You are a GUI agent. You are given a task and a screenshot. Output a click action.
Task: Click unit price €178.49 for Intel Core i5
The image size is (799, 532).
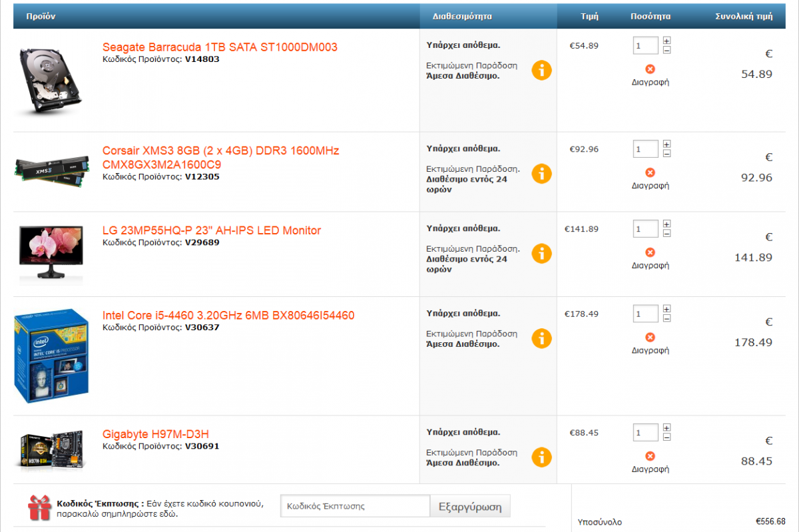[581, 313]
